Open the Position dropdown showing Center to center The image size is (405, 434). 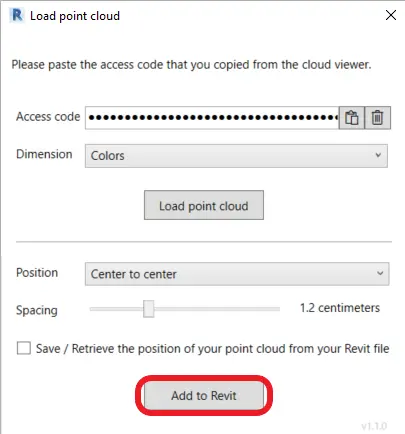[x=237, y=274]
